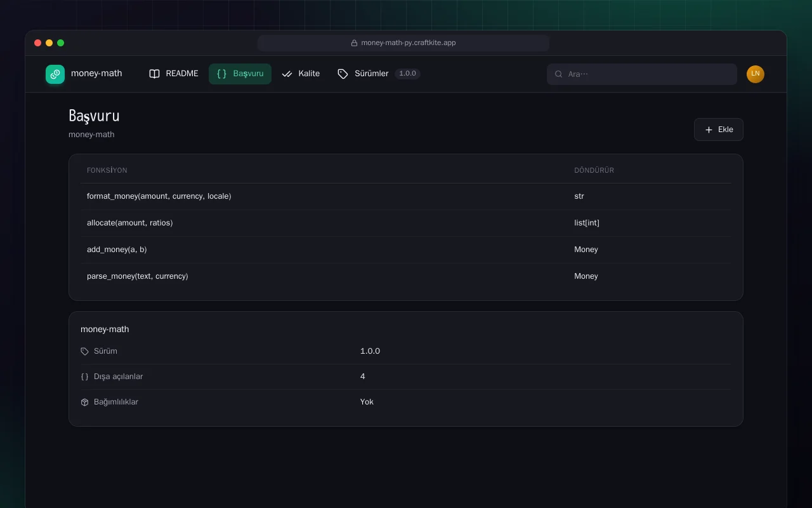Click the Kalite double-check icon
Image resolution: width=812 pixels, height=508 pixels.
coord(287,74)
